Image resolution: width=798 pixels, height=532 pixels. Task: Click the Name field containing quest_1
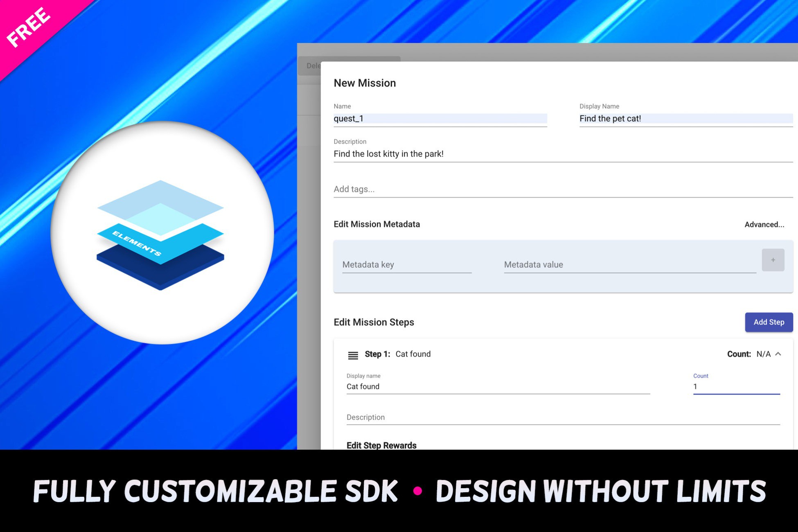point(440,119)
